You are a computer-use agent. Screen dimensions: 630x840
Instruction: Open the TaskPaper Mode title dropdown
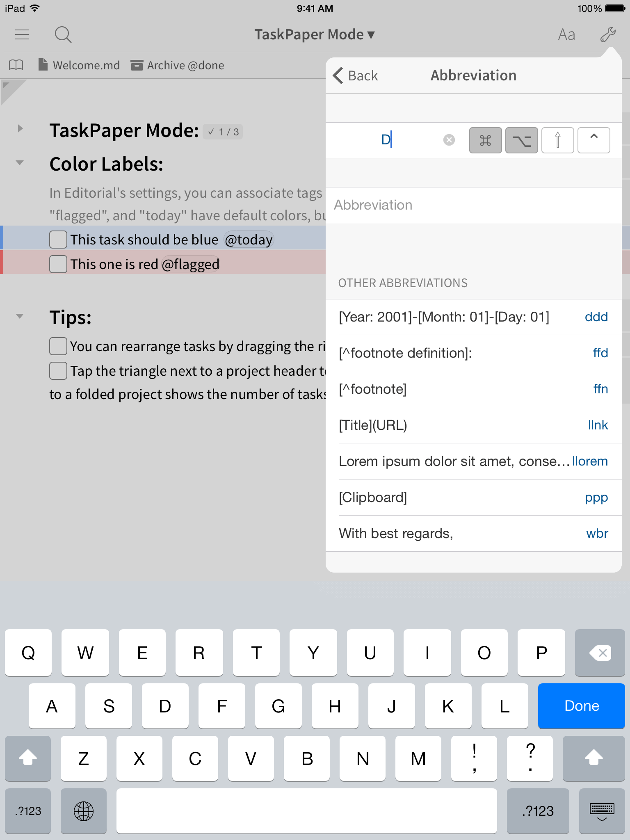pyautogui.click(x=315, y=35)
